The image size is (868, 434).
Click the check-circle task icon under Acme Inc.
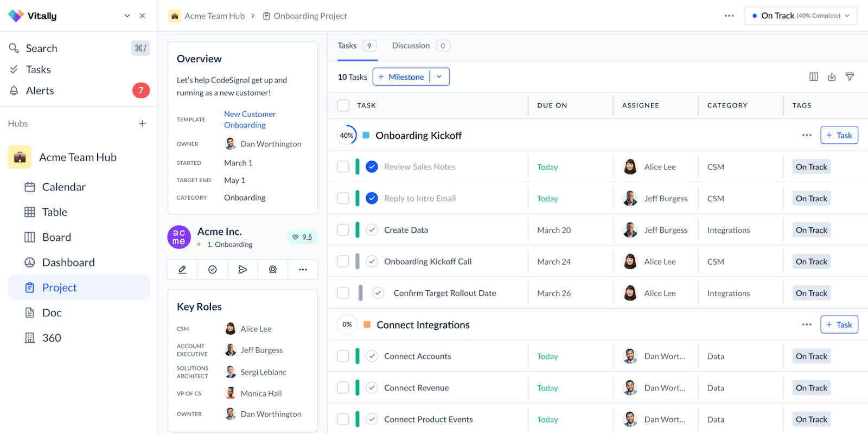[213, 270]
